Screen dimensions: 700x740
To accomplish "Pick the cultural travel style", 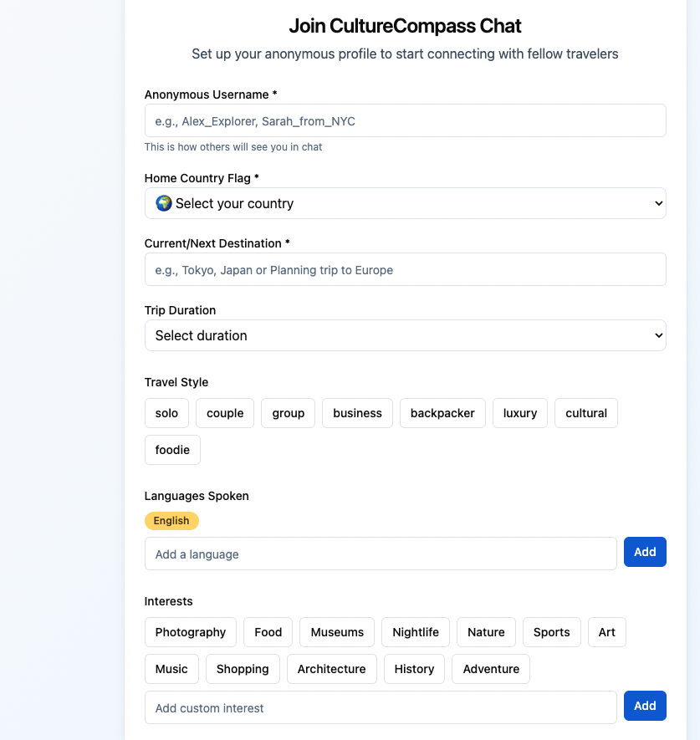I will [x=585, y=413].
